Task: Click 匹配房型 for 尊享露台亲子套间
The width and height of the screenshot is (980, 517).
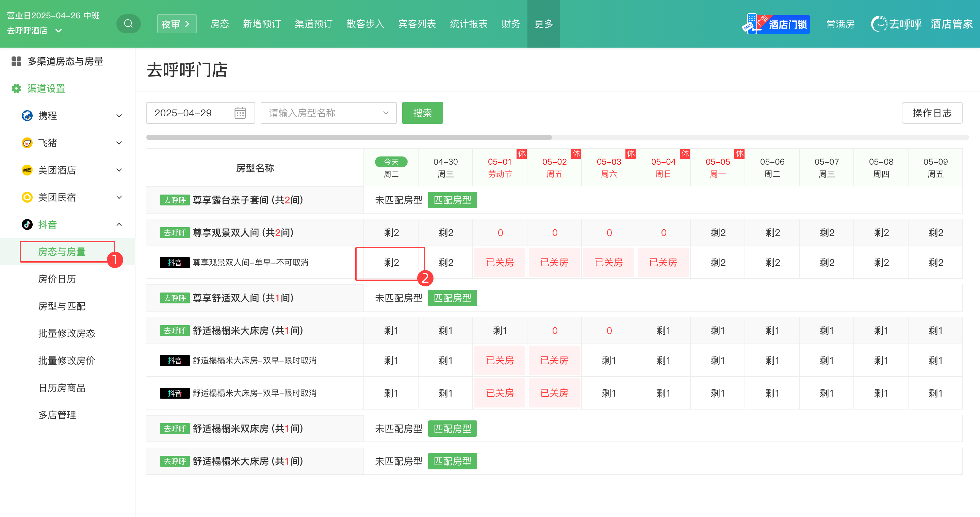Action: coord(452,200)
